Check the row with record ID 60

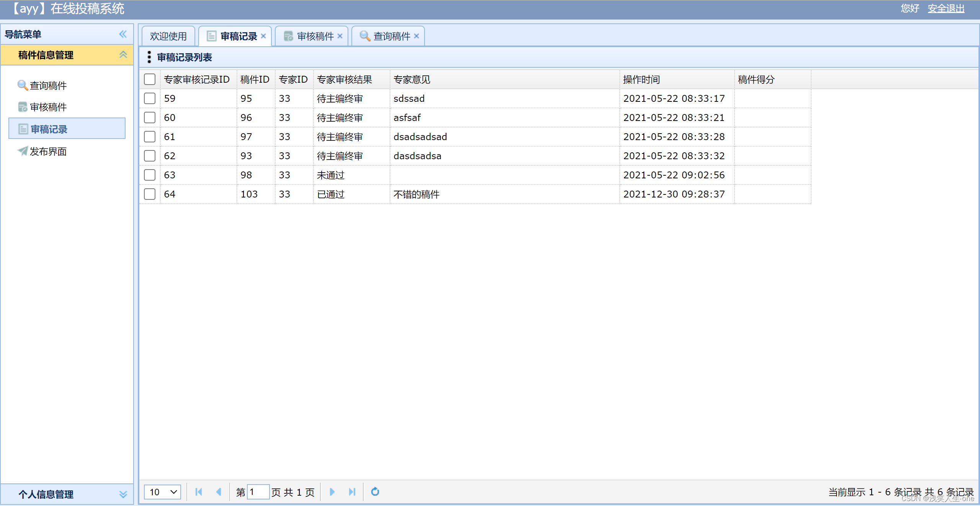pyautogui.click(x=150, y=118)
